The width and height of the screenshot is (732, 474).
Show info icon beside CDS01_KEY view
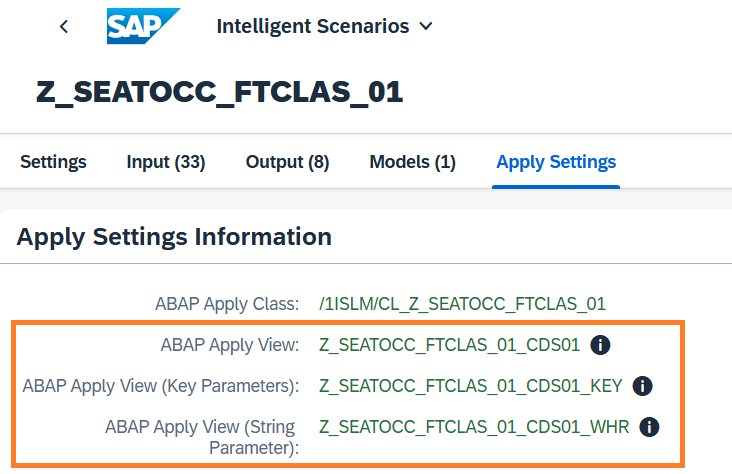(x=643, y=386)
